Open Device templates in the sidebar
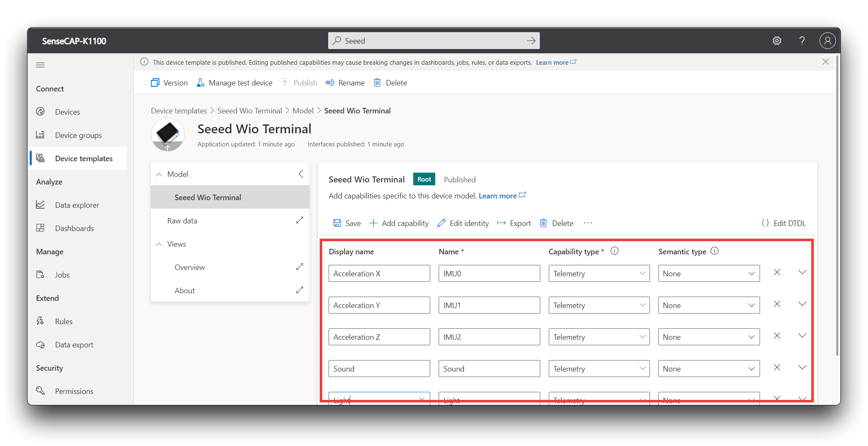This screenshot has height=446, width=868. tap(78, 158)
